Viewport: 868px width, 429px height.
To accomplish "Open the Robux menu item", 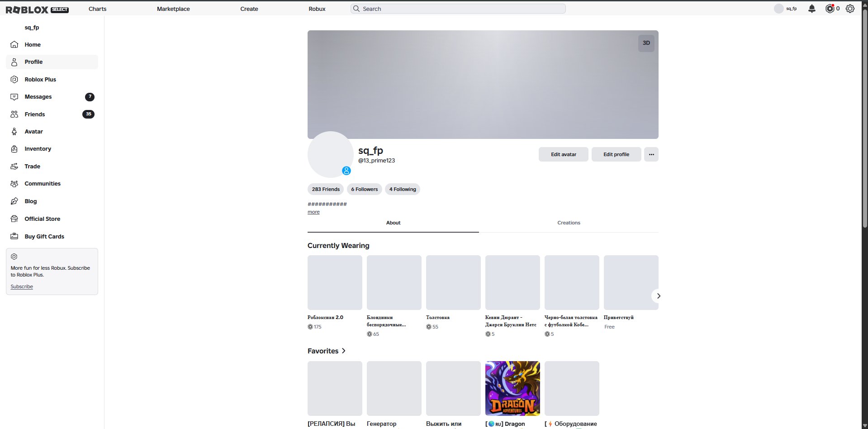I will [317, 9].
